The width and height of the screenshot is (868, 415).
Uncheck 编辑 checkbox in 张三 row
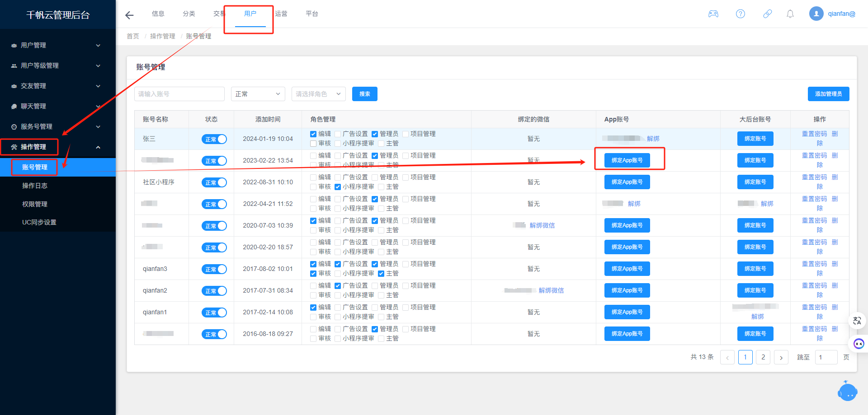pos(313,134)
